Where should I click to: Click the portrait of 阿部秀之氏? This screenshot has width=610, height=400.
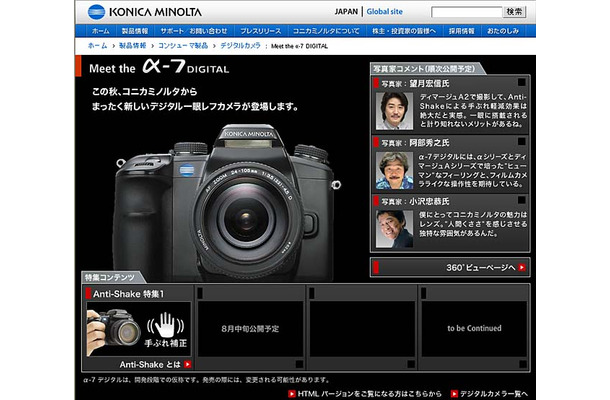394,170
